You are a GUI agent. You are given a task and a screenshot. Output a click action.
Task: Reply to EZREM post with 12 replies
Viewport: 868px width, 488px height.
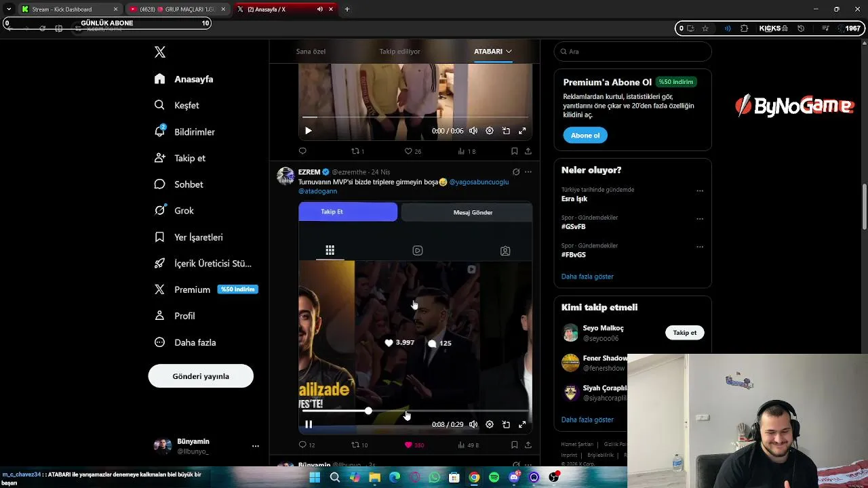coord(307,445)
